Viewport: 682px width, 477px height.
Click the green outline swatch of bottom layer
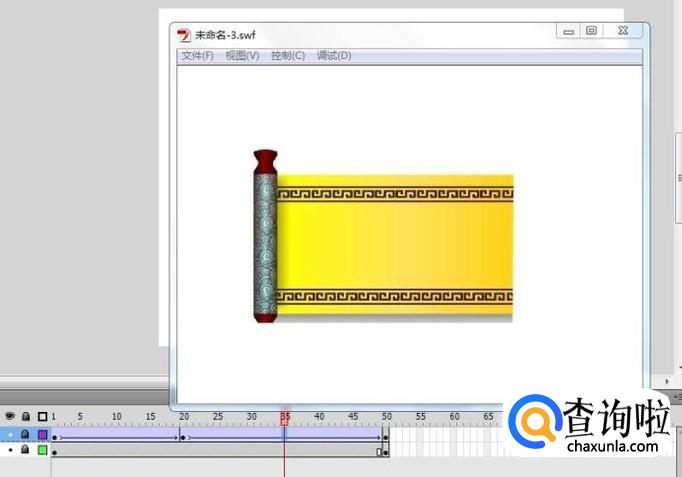[42, 450]
